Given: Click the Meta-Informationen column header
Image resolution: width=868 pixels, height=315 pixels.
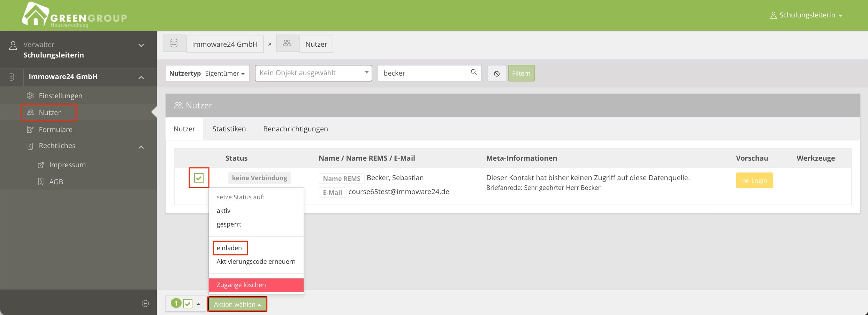Looking at the screenshot, I should pos(521,158).
